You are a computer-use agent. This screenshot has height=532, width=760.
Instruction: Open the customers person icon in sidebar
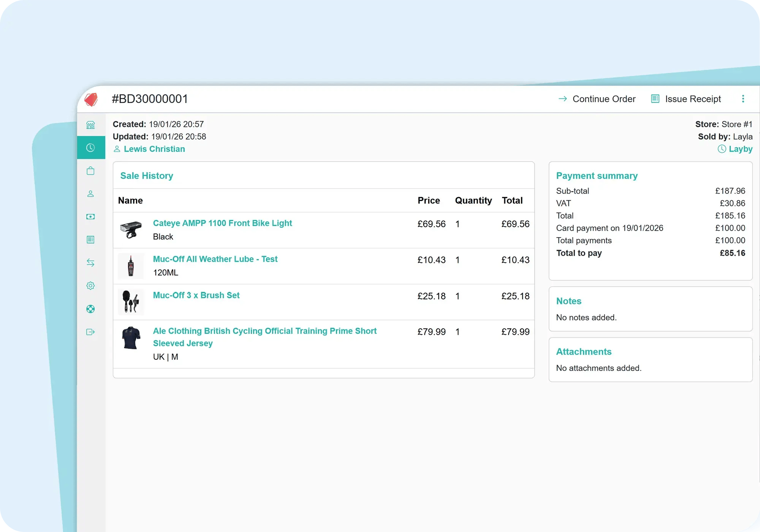click(91, 194)
